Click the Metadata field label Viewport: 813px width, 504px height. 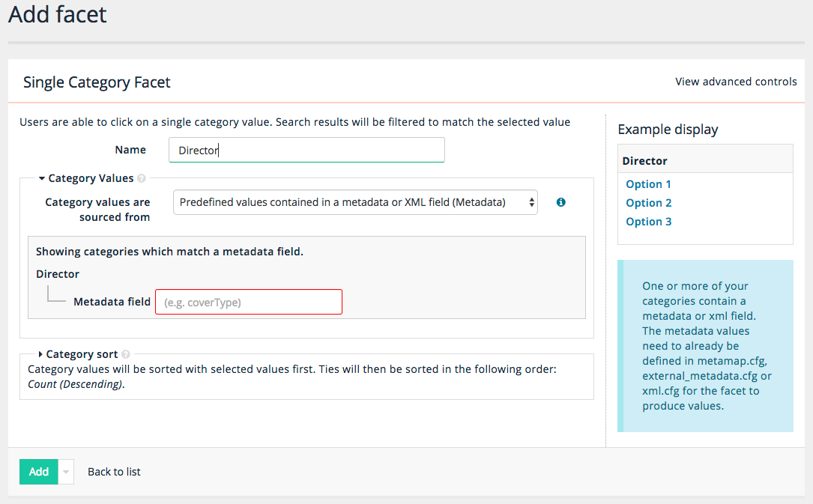[112, 302]
